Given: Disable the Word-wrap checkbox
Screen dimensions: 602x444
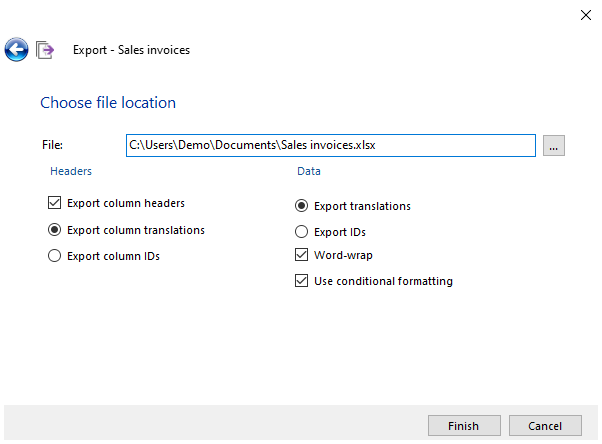Looking at the screenshot, I should 302,255.
